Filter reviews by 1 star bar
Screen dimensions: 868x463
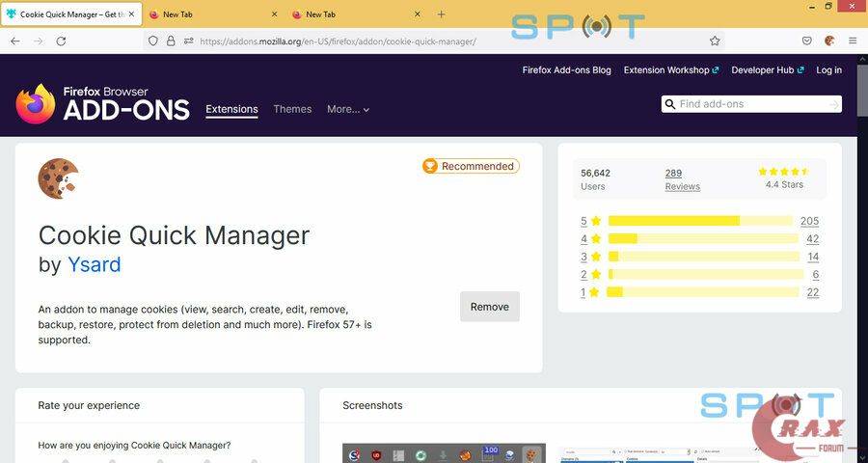(x=703, y=292)
